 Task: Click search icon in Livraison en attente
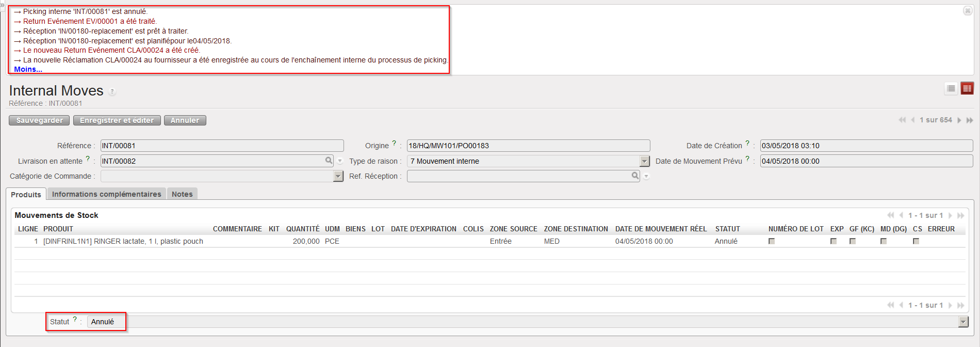tap(329, 161)
